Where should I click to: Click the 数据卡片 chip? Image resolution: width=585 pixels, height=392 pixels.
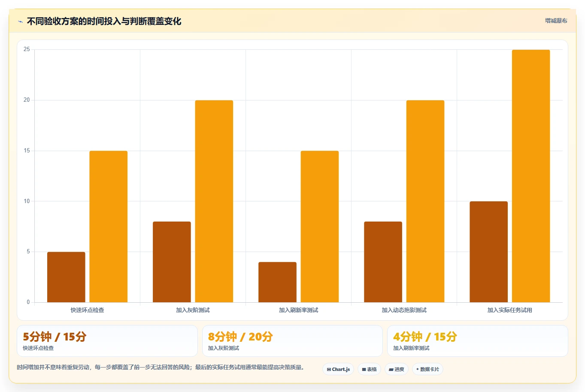427,369
